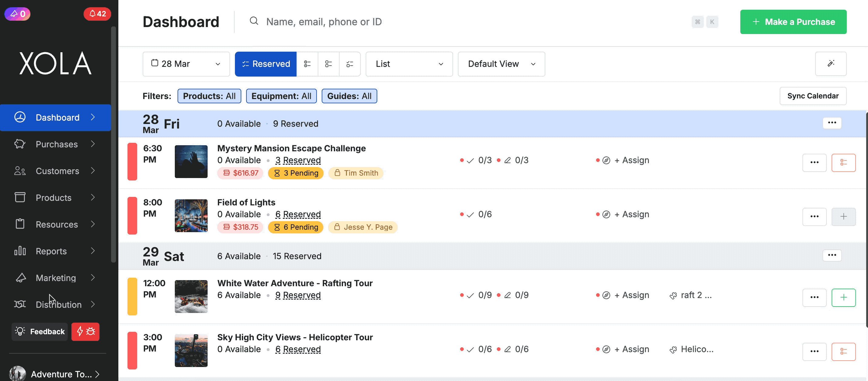Screen dimensions: 868x381
Task: Open the Customers menu item
Action: (x=56, y=171)
